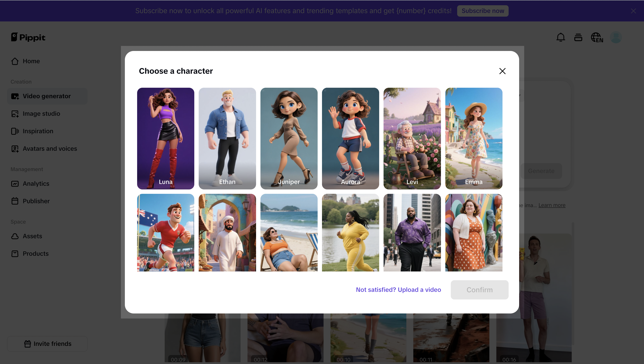The image size is (644, 364).
Task: Open the language globe EN selector
Action: [597, 37]
